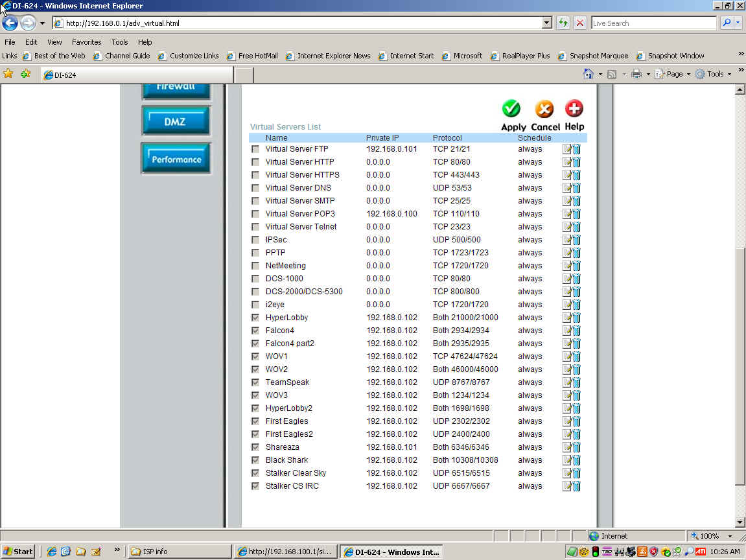Click the Print toolbar icon
Viewport: 746px width, 560px height.
[636, 74]
